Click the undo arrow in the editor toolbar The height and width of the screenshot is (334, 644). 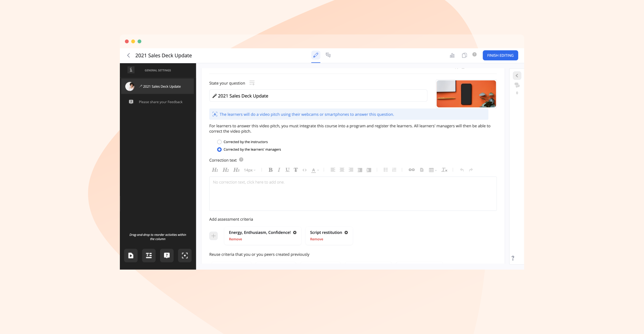462,170
